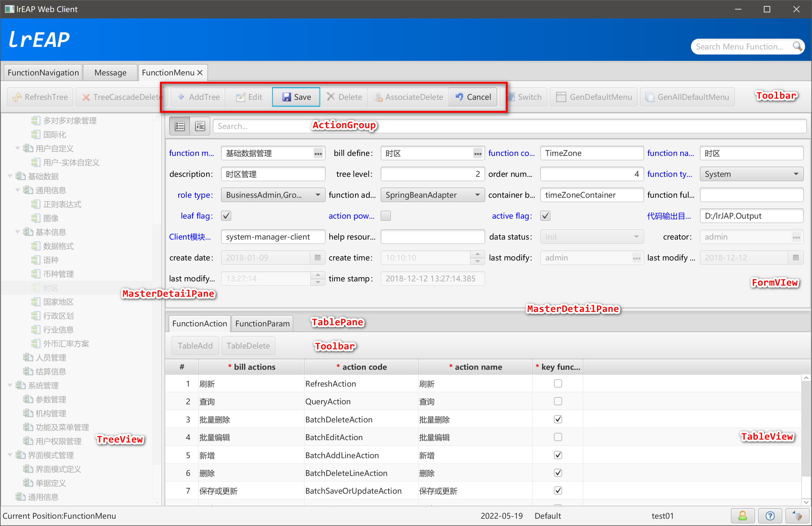Screen dimensions: 812x526
Task: Click table vertical scrollbar down arrow
Action: tap(806, 502)
